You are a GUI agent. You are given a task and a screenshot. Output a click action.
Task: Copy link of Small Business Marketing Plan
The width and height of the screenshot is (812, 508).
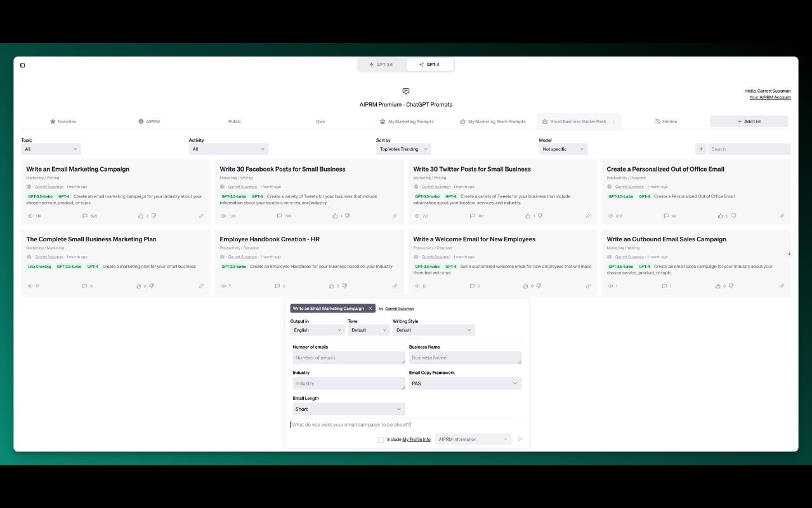(201, 286)
